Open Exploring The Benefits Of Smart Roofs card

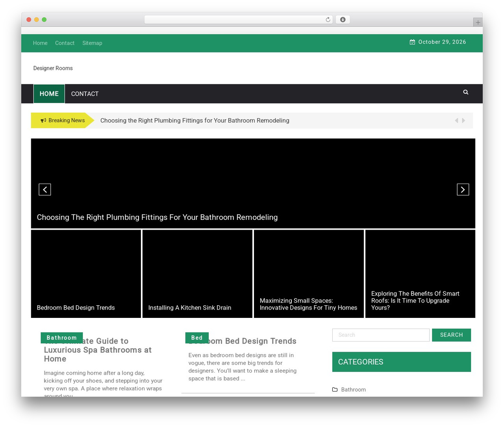pyautogui.click(x=420, y=274)
